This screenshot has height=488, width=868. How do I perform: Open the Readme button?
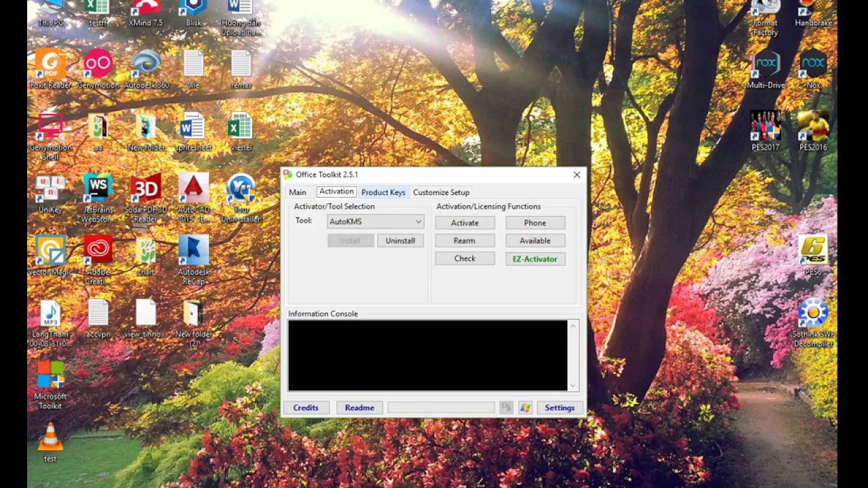tap(359, 407)
